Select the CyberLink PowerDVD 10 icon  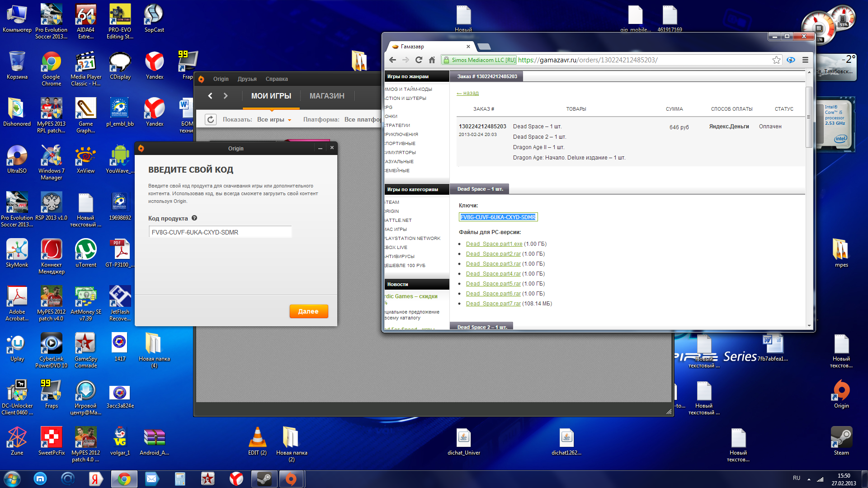coord(51,351)
